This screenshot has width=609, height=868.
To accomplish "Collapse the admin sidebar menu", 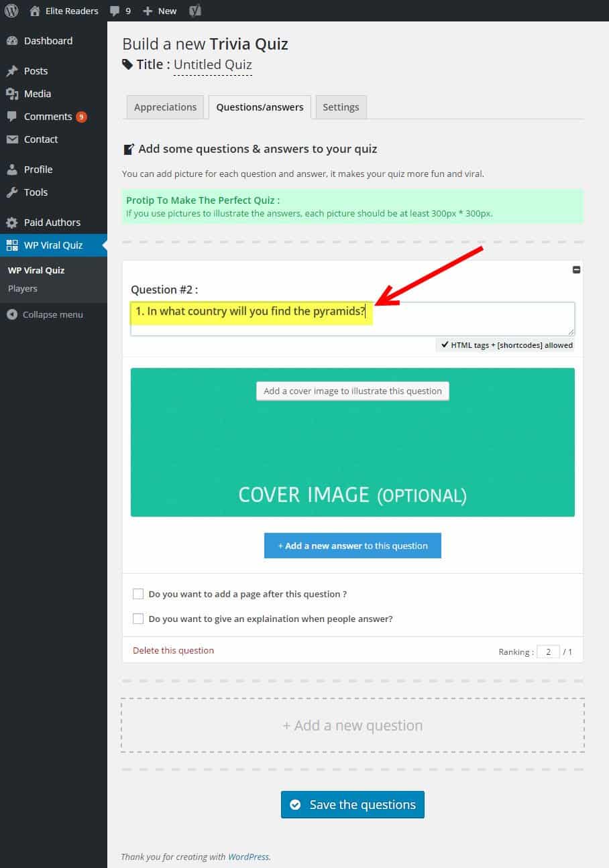I will 52,314.
